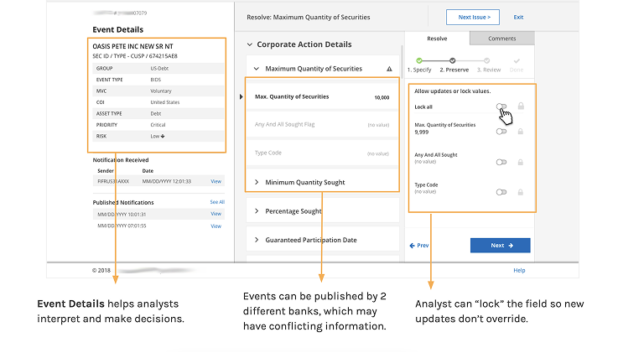Collapse the Corporate Action Details section
This screenshot has width=644, height=353.
(x=249, y=44)
